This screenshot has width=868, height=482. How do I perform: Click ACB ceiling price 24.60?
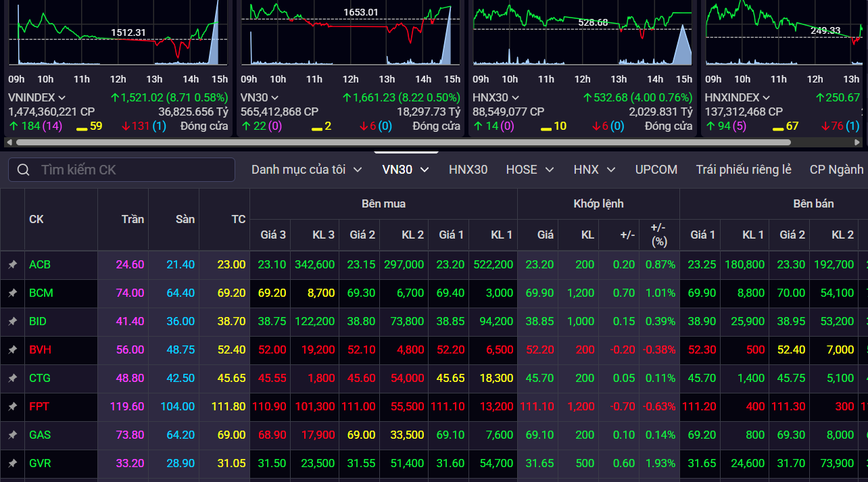pos(130,265)
